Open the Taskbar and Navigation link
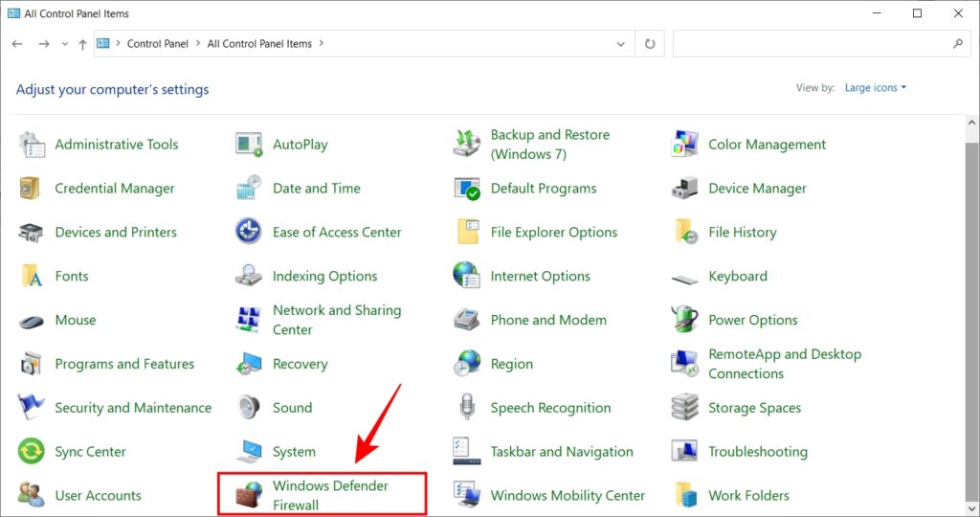This screenshot has height=517, width=980. (x=561, y=451)
